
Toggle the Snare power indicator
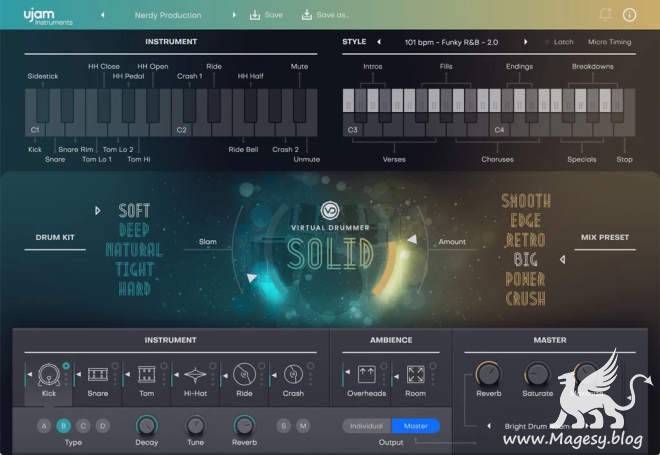pyautogui.click(x=115, y=366)
